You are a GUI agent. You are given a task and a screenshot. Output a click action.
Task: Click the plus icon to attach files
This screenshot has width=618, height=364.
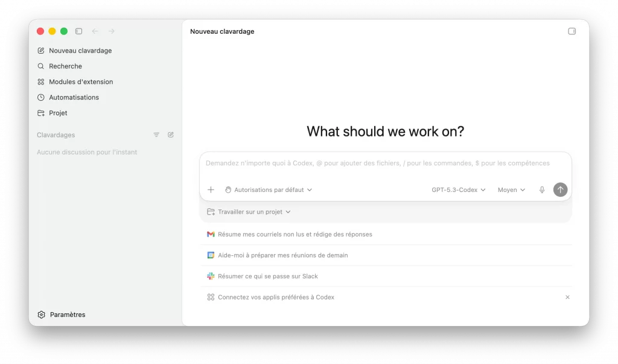[x=211, y=190]
